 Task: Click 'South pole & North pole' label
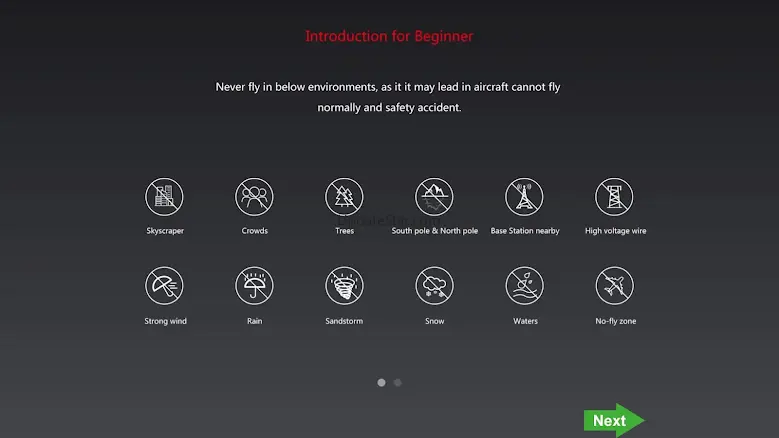[x=435, y=231]
